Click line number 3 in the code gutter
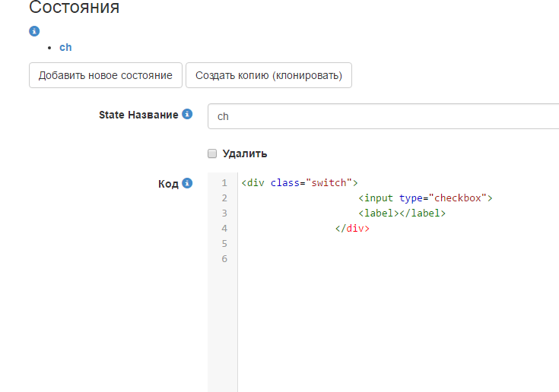 tap(224, 213)
